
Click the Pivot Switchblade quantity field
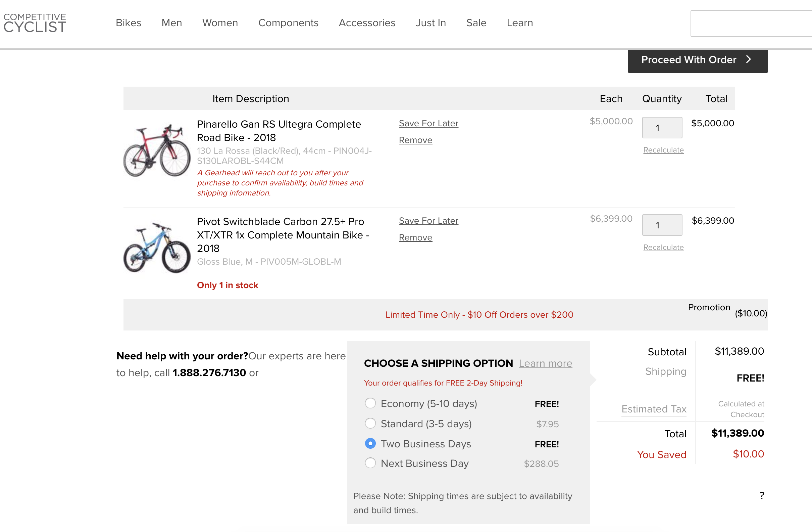pyautogui.click(x=662, y=225)
